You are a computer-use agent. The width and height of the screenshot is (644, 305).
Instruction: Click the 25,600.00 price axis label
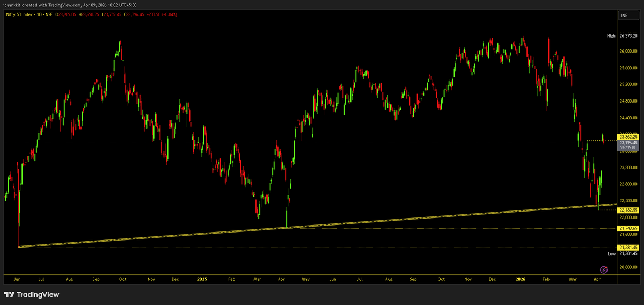point(628,68)
